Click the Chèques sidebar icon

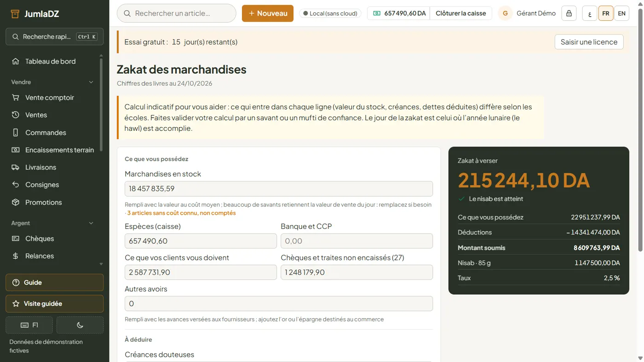pyautogui.click(x=16, y=239)
